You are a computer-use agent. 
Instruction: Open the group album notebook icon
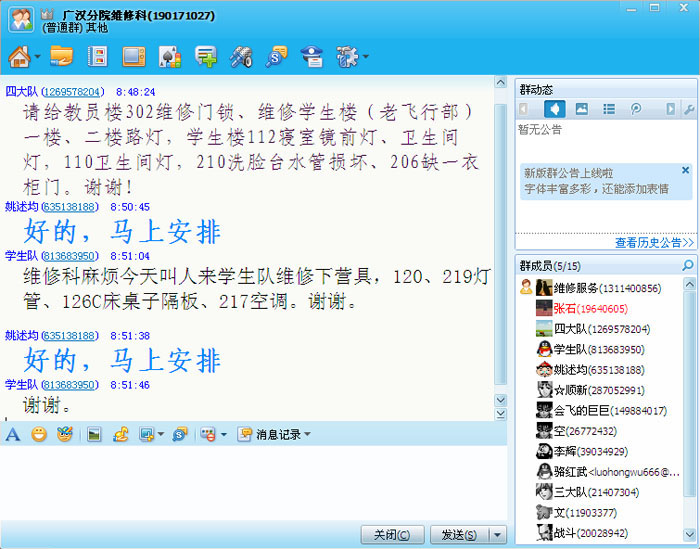click(x=98, y=57)
